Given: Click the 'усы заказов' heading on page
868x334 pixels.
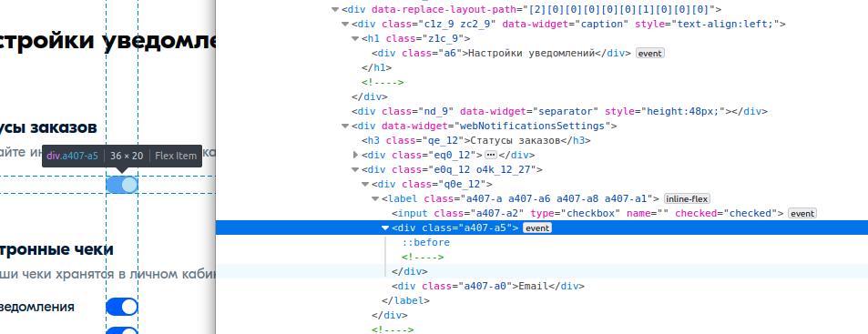Looking at the screenshot, I should (48, 127).
